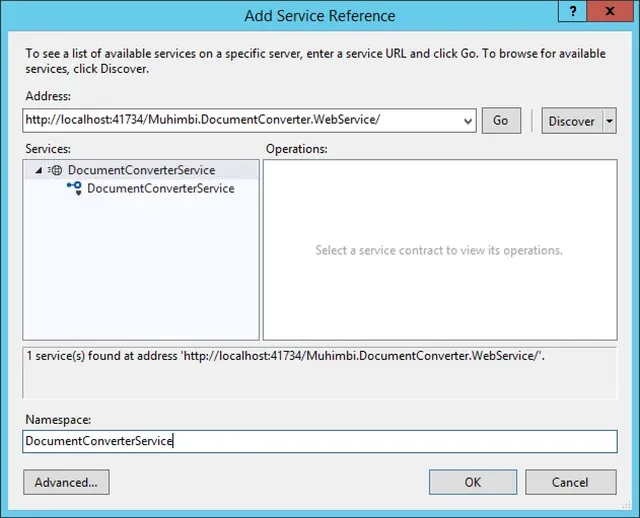Select the root DocumentConverterService web service
Screen dimensions: 640x518
141,170
